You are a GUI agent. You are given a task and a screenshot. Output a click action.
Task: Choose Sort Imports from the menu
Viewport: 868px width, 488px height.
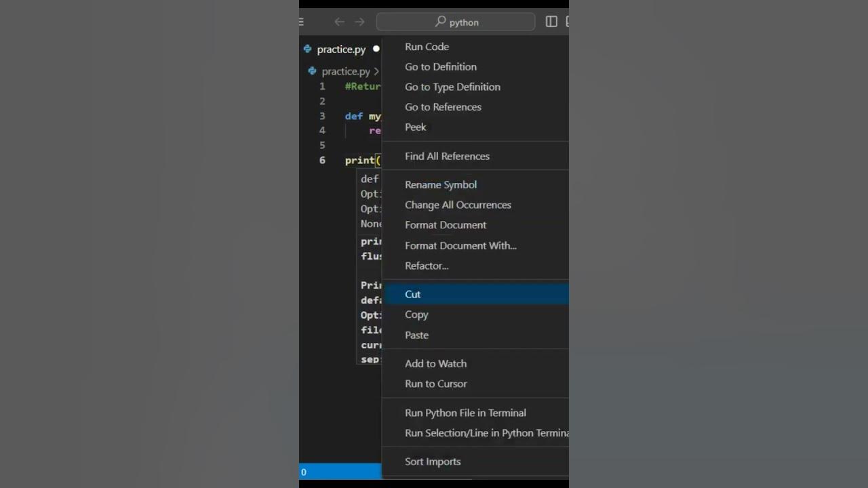(x=433, y=462)
